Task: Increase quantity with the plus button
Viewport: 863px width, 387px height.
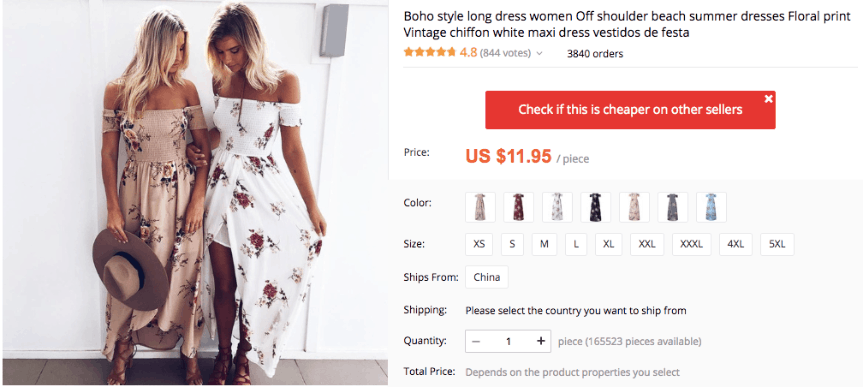Action: tap(540, 341)
